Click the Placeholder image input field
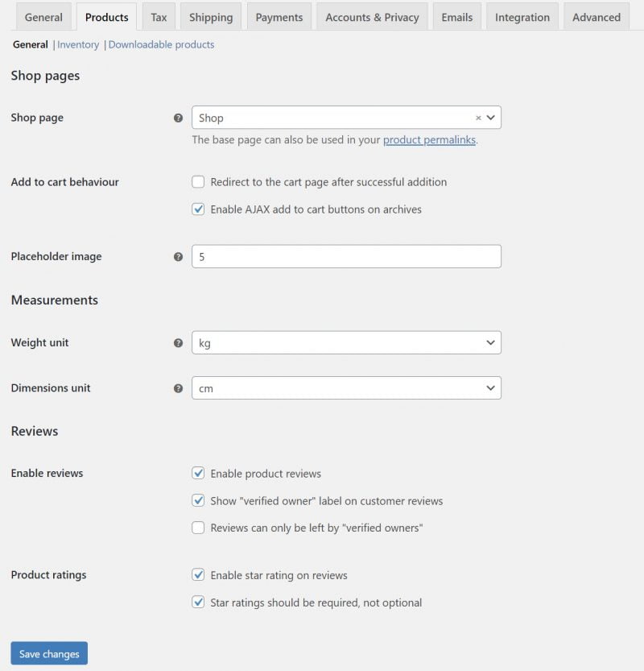The image size is (644, 671). tap(346, 256)
